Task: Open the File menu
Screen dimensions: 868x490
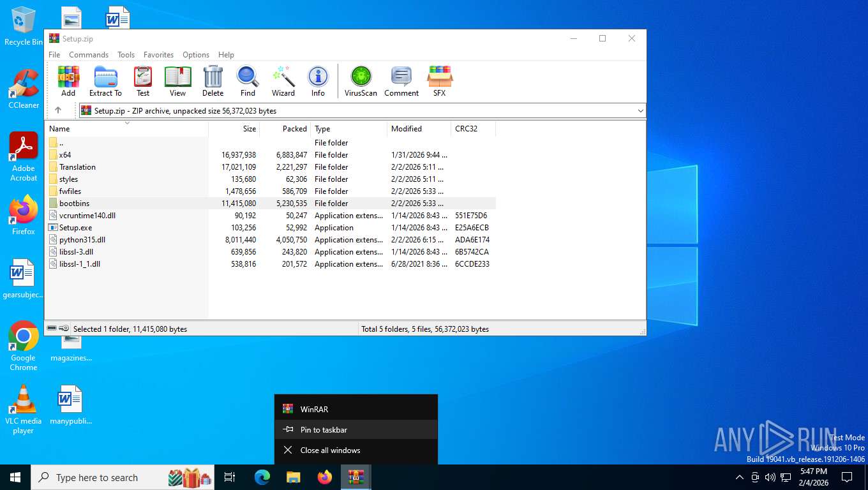Action: [54, 55]
